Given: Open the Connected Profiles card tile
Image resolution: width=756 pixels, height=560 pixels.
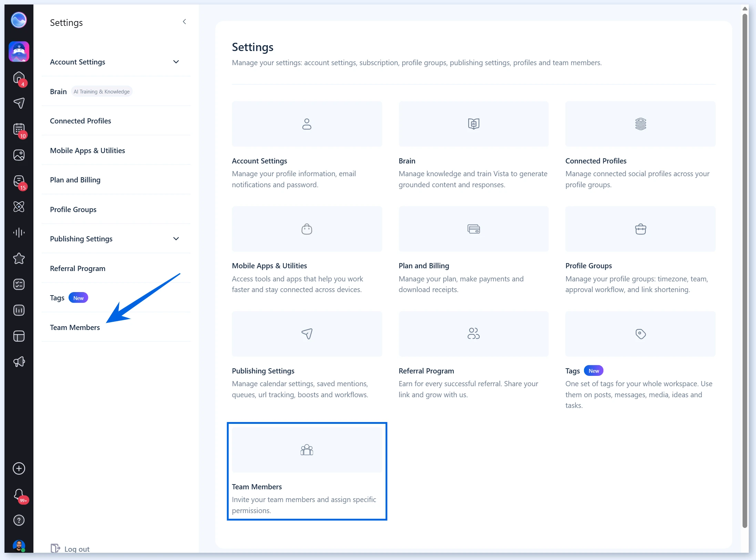Looking at the screenshot, I should [640, 145].
